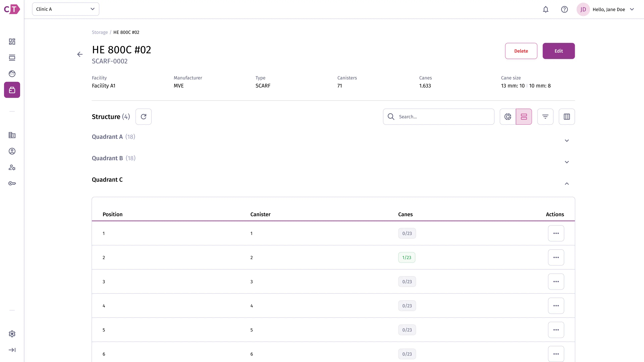The height and width of the screenshot is (362, 644).
Task: Open actions menu for position 3
Action: pyautogui.click(x=556, y=282)
